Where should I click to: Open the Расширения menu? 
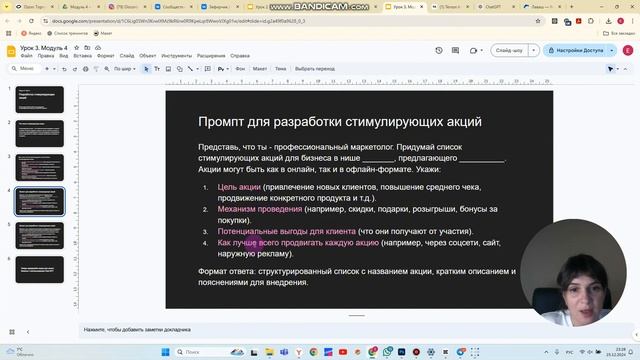tap(211, 56)
